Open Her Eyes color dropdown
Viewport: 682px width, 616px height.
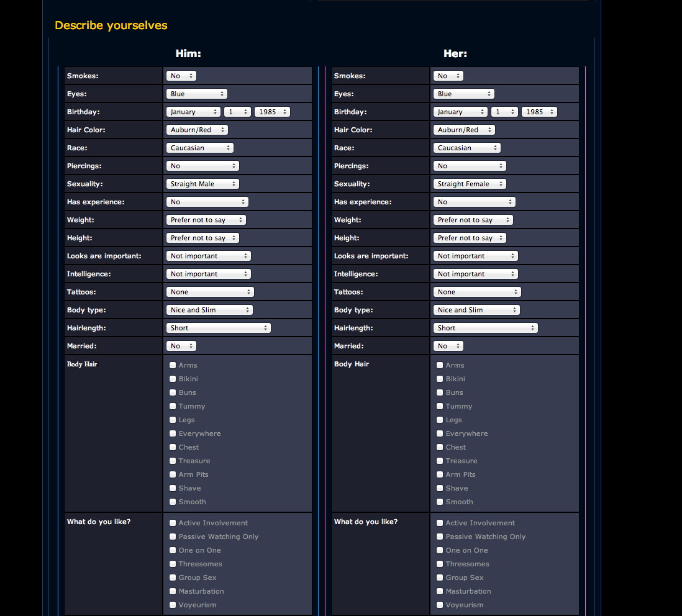463,94
